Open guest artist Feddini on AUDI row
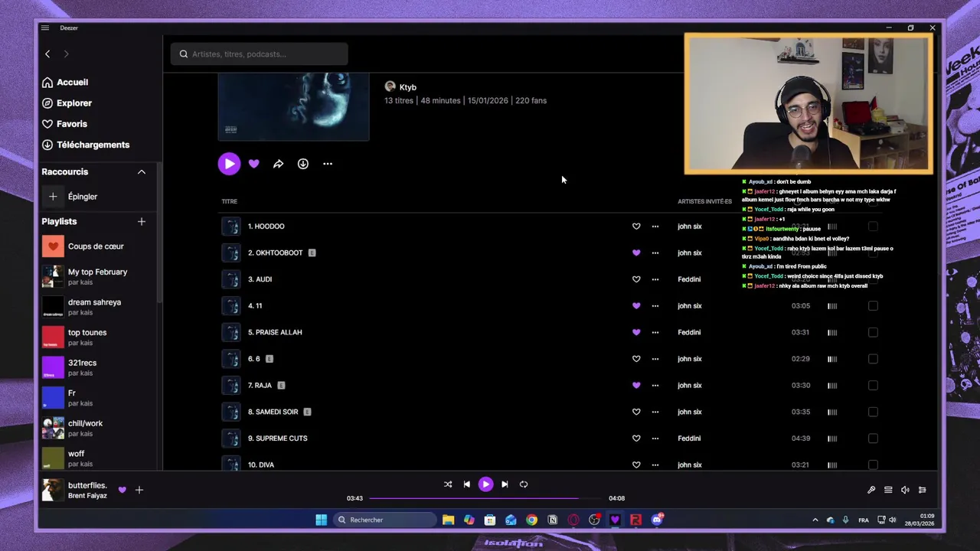 tap(689, 279)
